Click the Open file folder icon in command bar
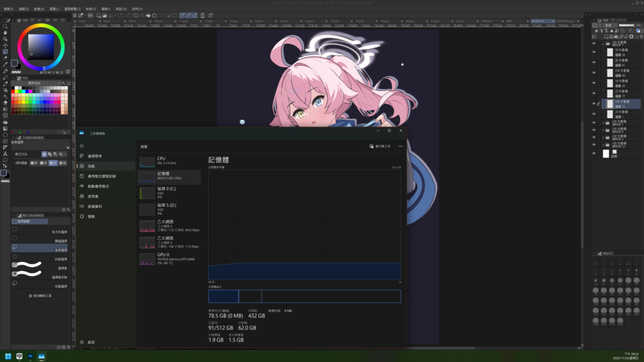Screen dimensions: 644x362 [105, 16]
